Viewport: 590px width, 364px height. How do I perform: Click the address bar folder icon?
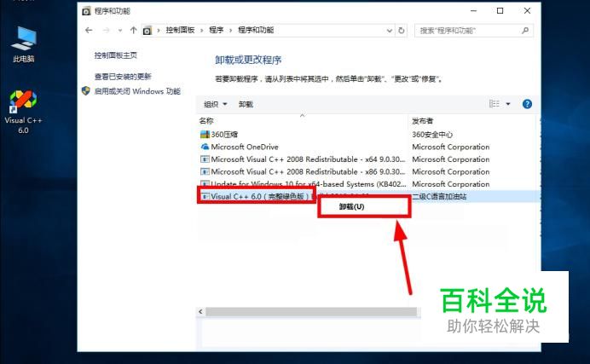click(x=147, y=31)
